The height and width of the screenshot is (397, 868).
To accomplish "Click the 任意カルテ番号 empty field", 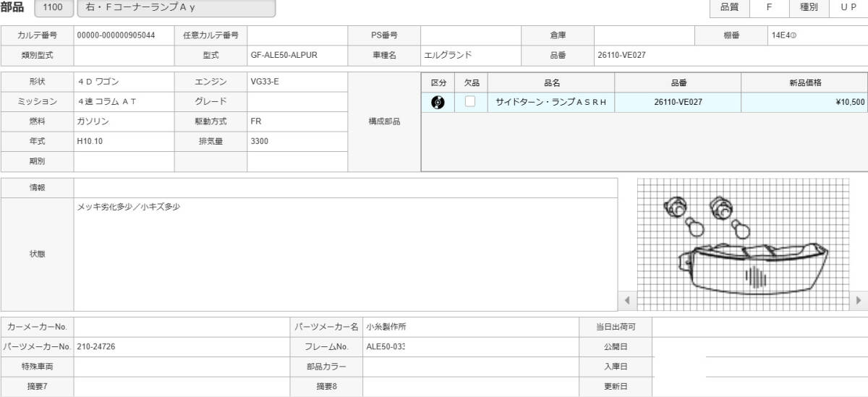I will tap(297, 35).
